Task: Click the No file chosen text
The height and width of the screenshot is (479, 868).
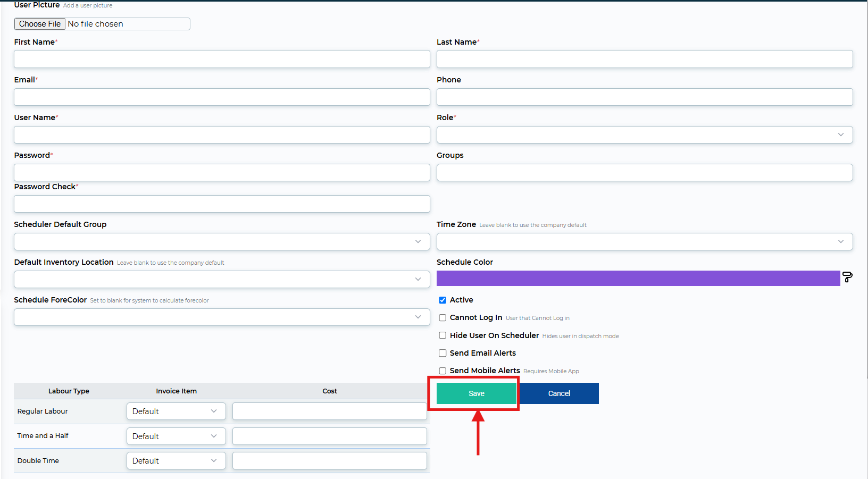Action: click(x=96, y=24)
